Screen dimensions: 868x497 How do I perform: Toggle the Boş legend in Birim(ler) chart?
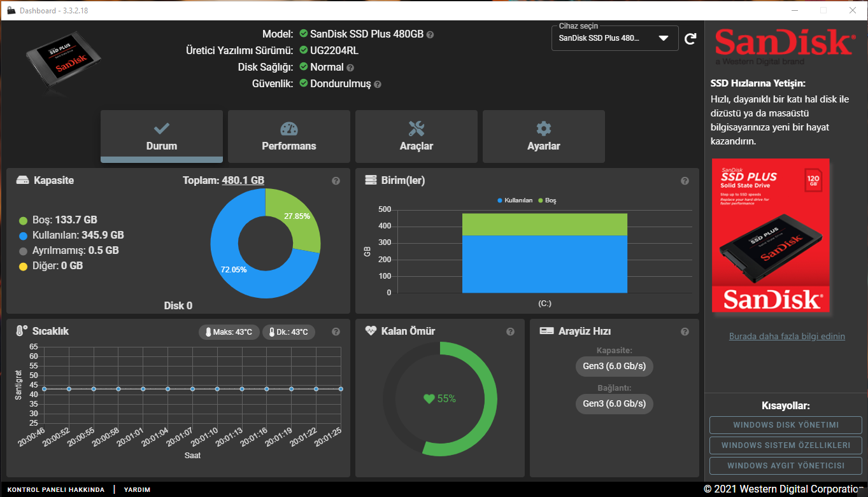pyautogui.click(x=547, y=200)
